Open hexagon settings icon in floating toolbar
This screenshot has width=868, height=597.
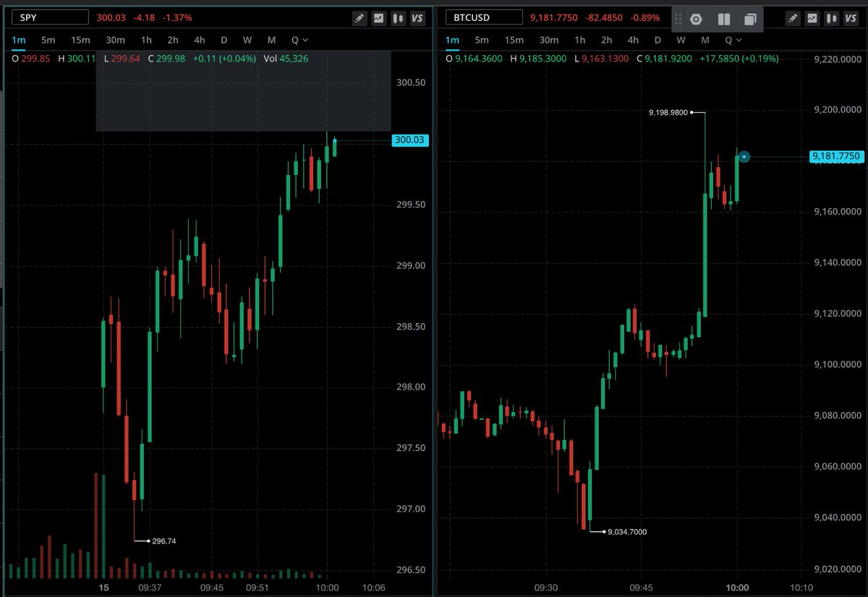pyautogui.click(x=696, y=20)
